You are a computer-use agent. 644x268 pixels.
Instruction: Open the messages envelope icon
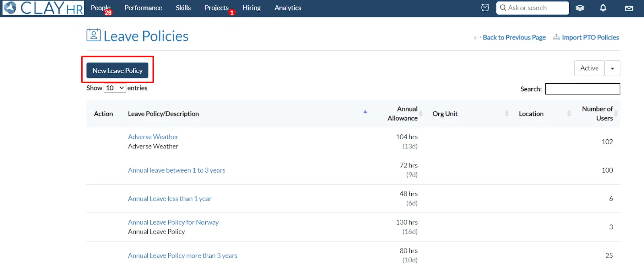(629, 8)
